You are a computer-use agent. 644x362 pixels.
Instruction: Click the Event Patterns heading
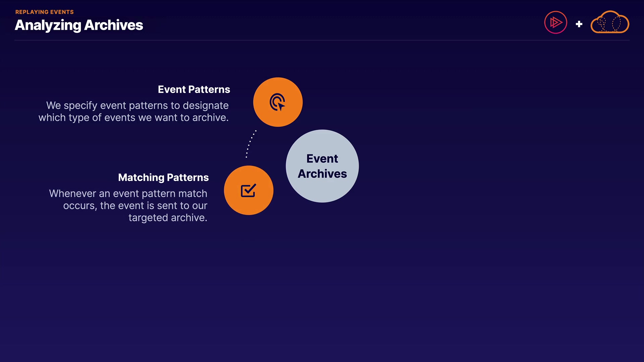tap(194, 89)
